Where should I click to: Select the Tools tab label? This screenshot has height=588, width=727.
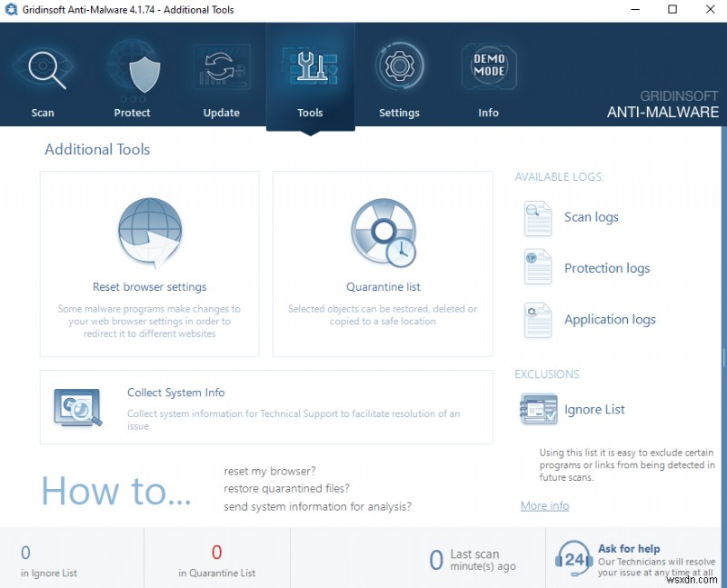tap(310, 113)
